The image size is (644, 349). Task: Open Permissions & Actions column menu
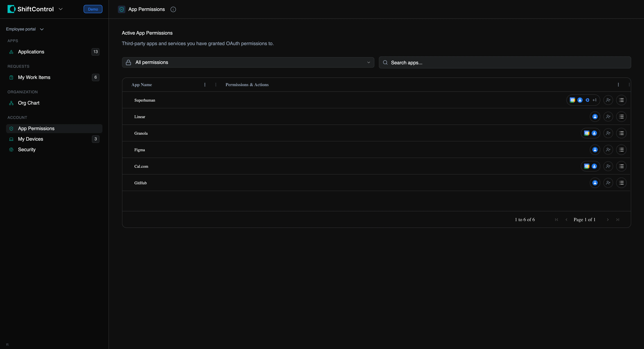click(618, 85)
